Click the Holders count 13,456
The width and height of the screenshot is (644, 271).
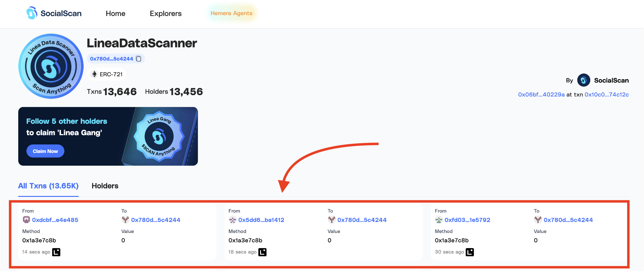click(x=186, y=92)
